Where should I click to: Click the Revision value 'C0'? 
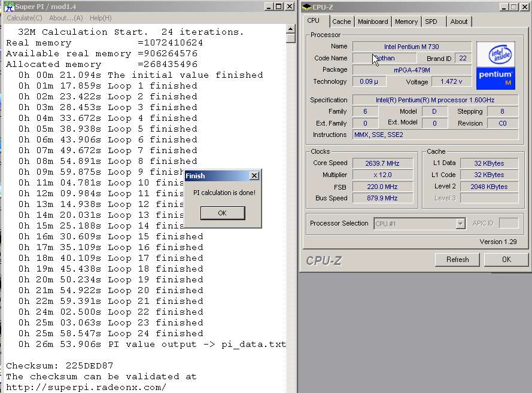point(503,123)
